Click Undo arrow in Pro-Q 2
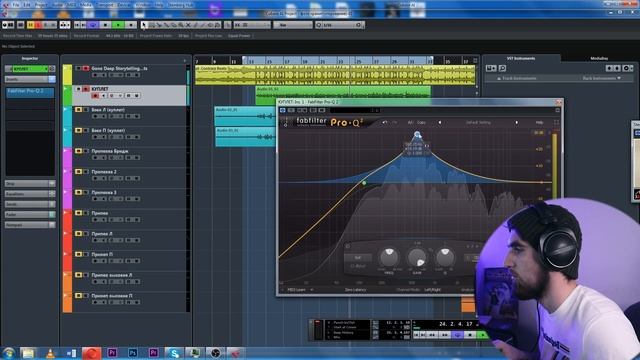This screenshot has height=360, width=640. point(384,122)
